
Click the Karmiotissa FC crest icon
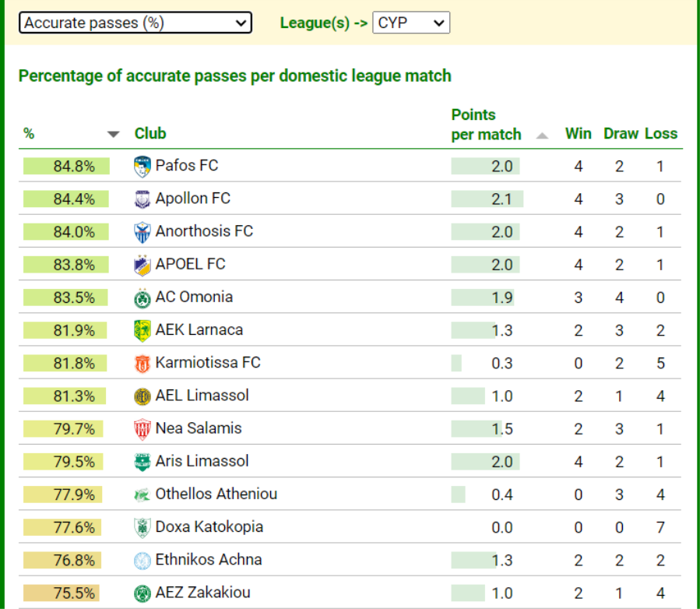pos(142,363)
